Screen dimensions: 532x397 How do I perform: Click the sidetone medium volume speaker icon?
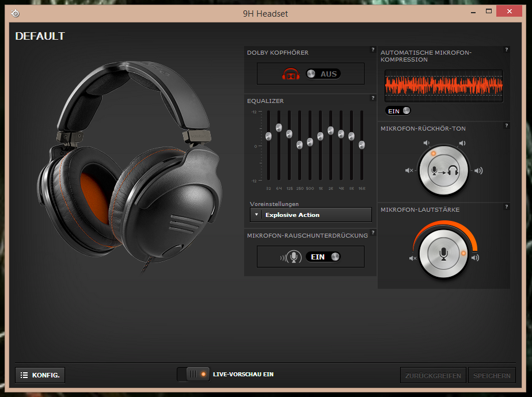(x=462, y=143)
